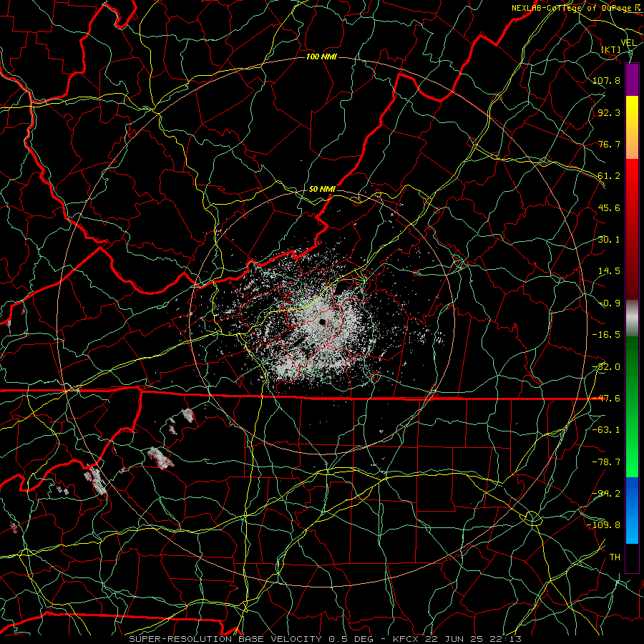The width and height of the screenshot is (644, 644).
Task: Click the VEL legend title
Action: click(629, 43)
